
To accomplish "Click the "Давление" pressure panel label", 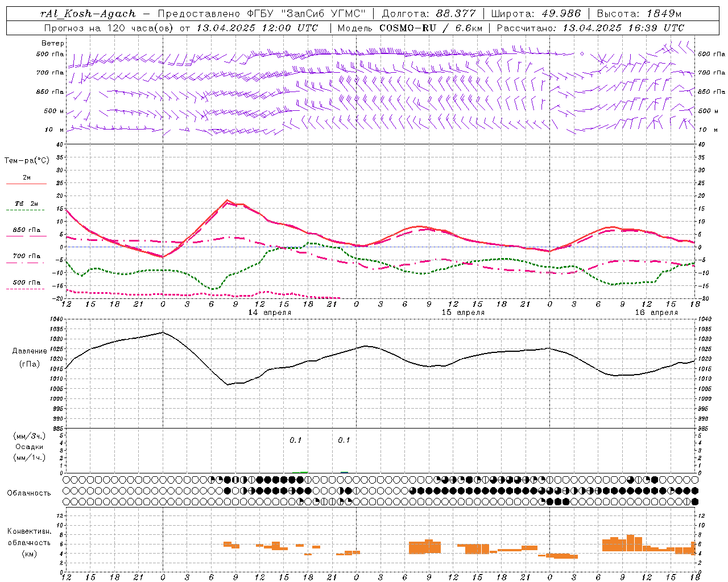I will point(30,351).
